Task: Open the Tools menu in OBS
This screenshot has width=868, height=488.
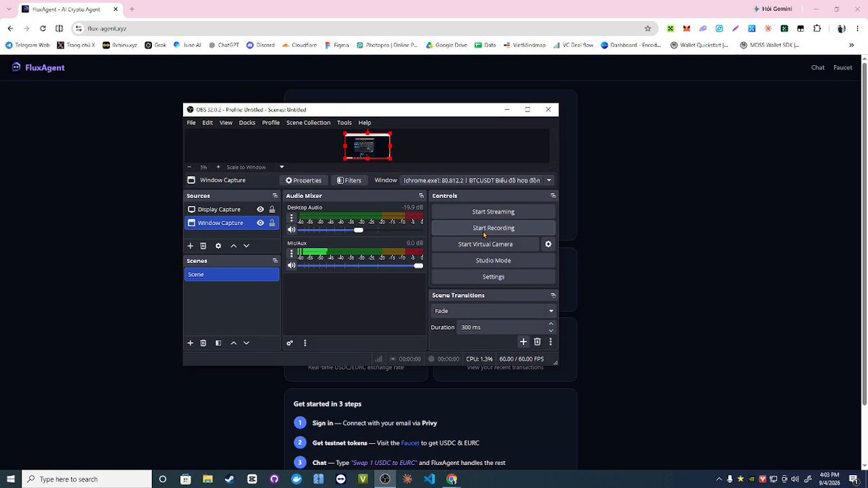Action: tap(344, 123)
